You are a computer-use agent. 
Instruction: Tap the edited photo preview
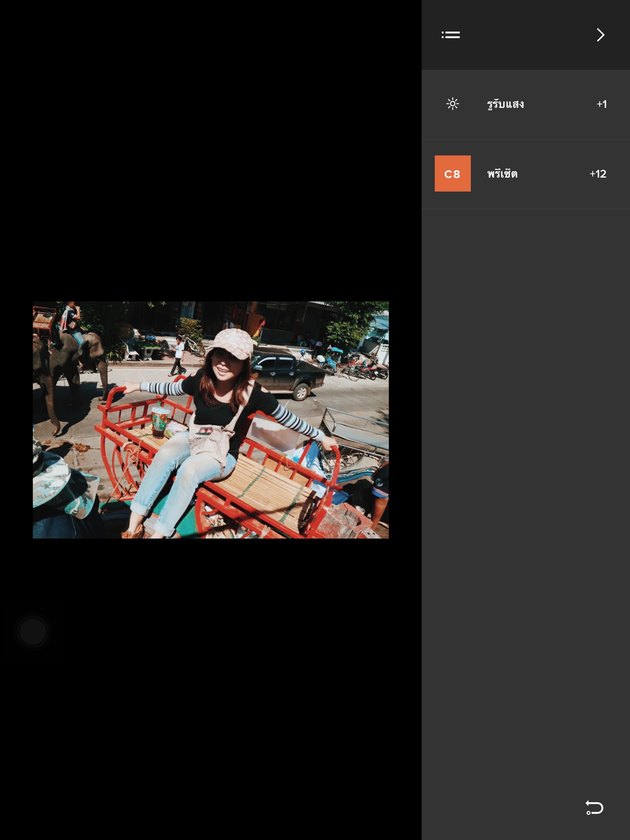click(211, 420)
